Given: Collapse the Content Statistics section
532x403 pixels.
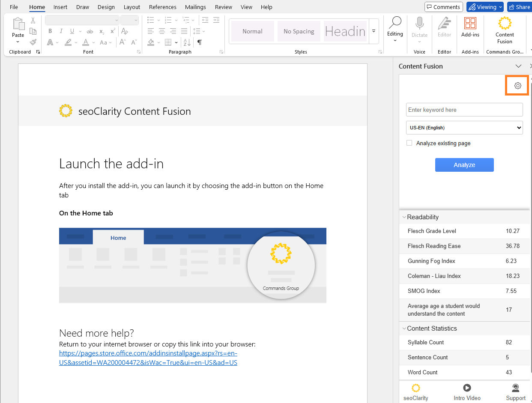Looking at the screenshot, I should point(404,328).
